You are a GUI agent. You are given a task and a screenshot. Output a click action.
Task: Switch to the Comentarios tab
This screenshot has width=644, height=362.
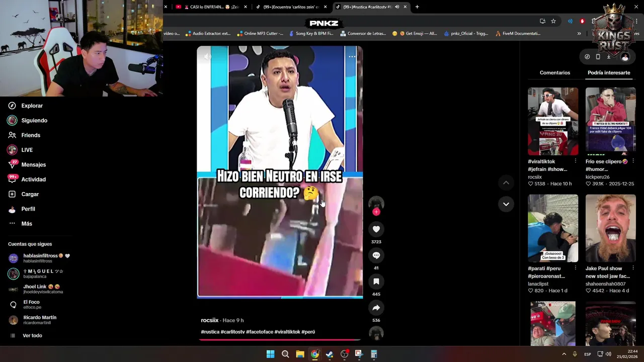click(555, 73)
